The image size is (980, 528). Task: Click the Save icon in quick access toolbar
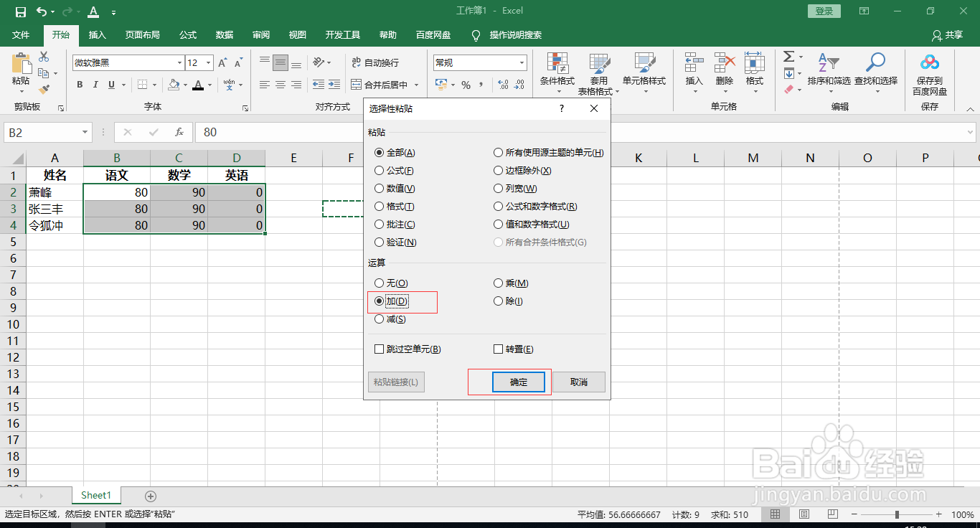(x=20, y=11)
